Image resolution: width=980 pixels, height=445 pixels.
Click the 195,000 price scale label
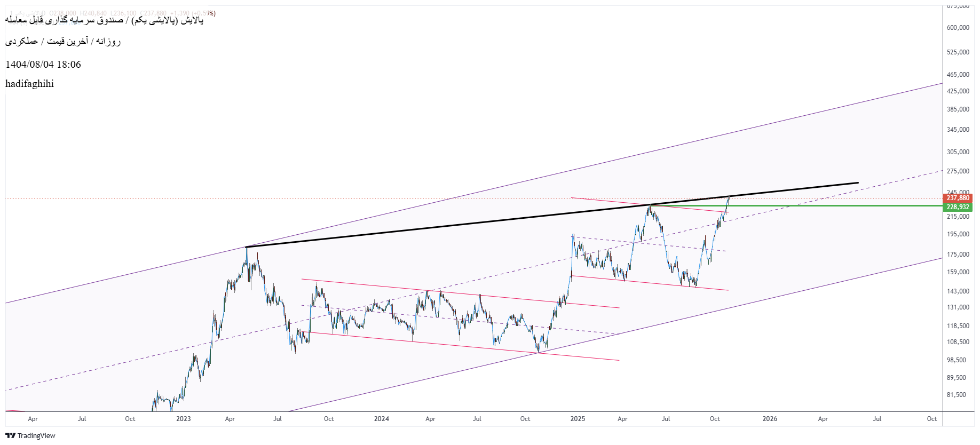click(x=958, y=234)
